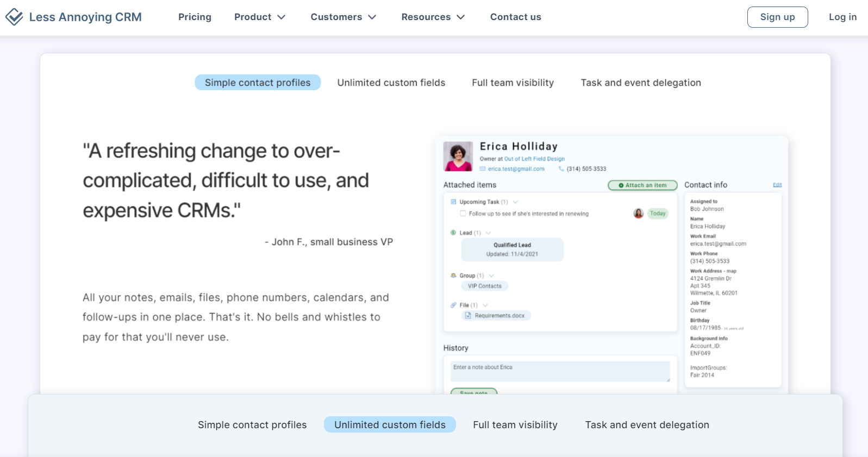Click the Sign up button
868x457 pixels.
[x=777, y=17]
